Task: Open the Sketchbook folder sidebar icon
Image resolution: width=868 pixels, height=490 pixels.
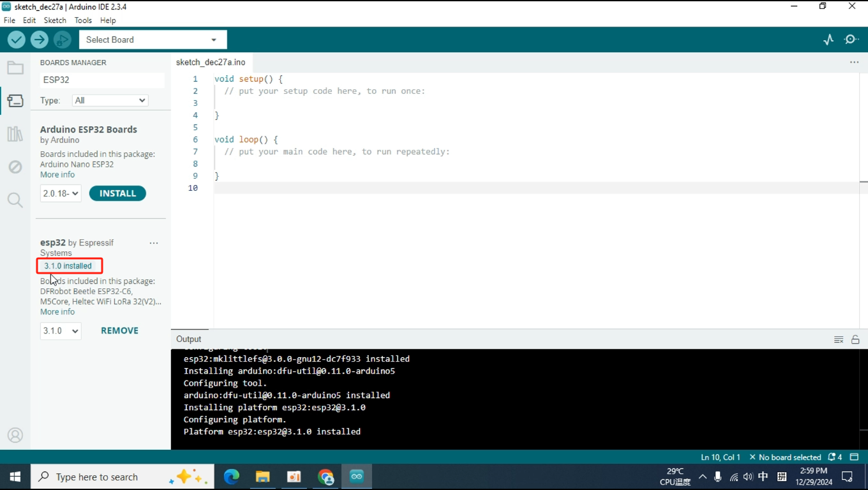Action: coord(15,68)
